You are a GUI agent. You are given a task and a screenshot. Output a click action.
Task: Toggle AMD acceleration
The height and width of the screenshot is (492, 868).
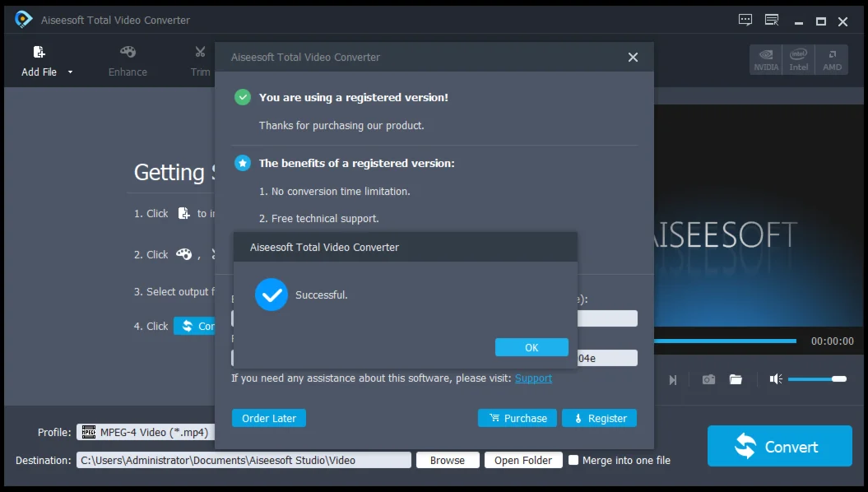click(832, 60)
